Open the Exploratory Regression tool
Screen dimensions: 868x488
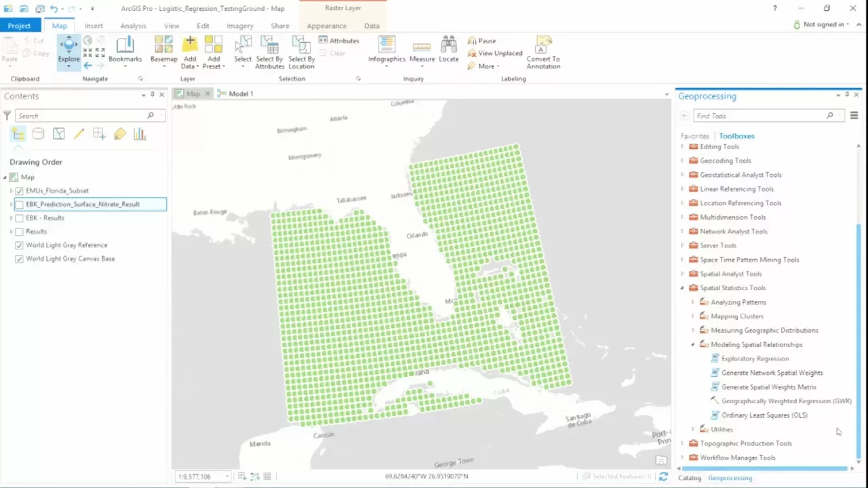pos(755,359)
